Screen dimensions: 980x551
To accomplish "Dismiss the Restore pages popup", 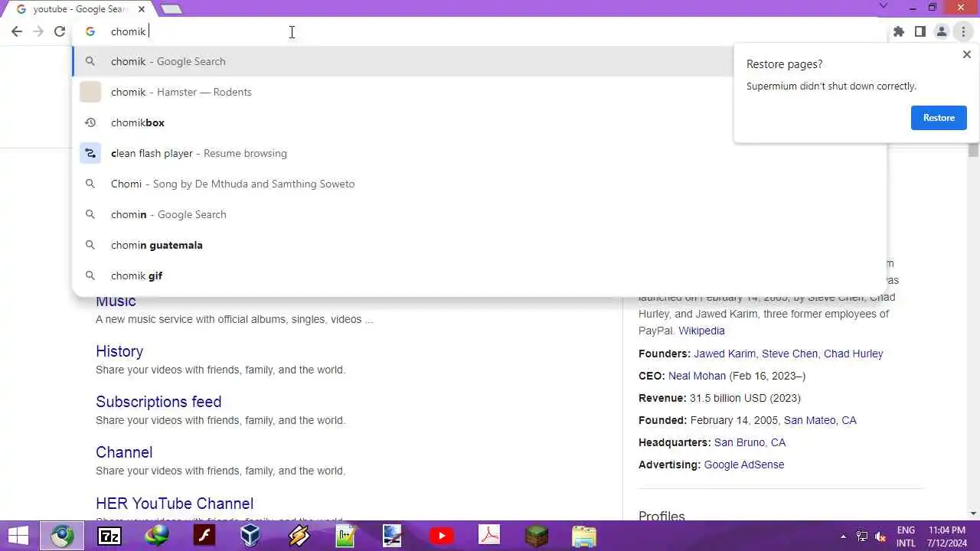I will coord(966,54).
